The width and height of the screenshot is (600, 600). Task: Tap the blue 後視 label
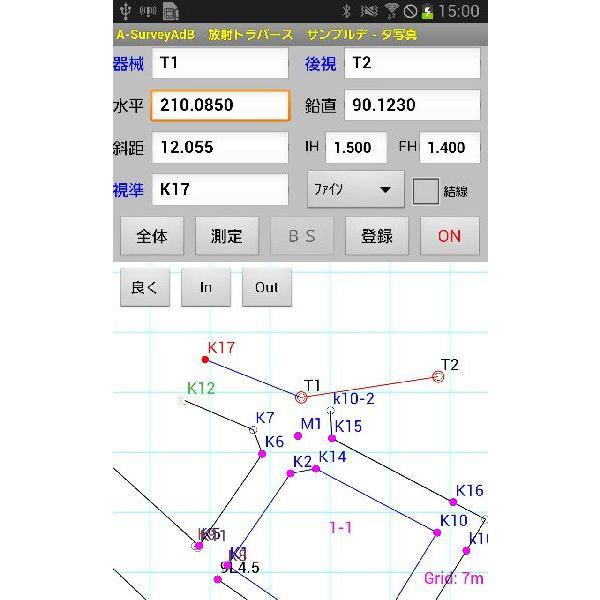(320, 64)
